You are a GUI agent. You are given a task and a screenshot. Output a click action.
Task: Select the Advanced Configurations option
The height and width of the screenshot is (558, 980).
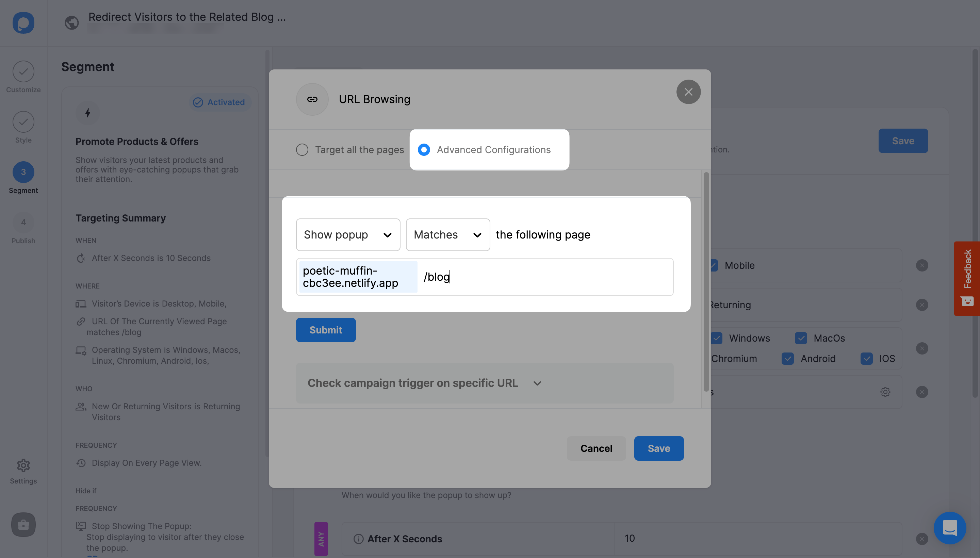pos(424,149)
